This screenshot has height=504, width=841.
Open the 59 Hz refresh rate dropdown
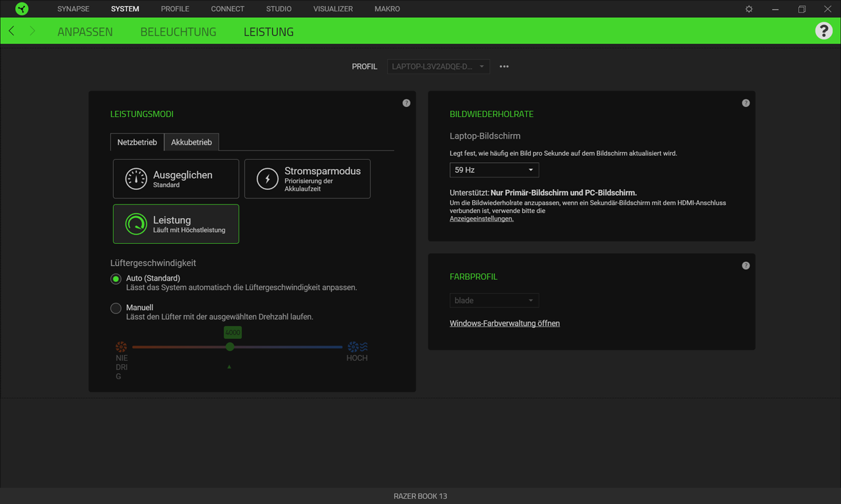click(494, 170)
